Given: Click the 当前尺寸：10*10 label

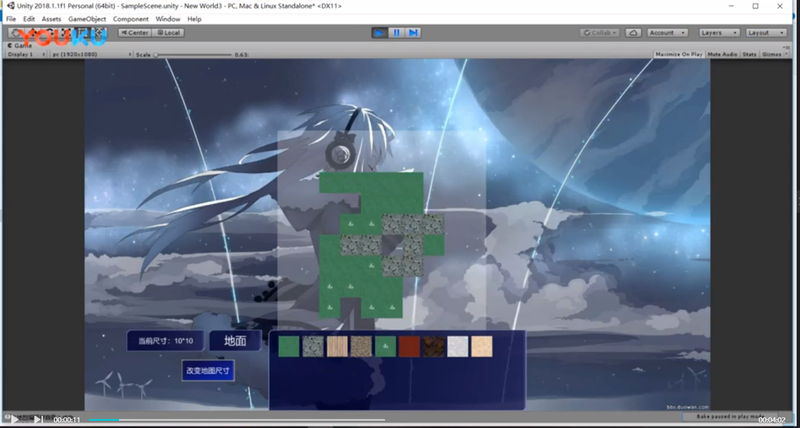Looking at the screenshot, I should coord(166,341).
